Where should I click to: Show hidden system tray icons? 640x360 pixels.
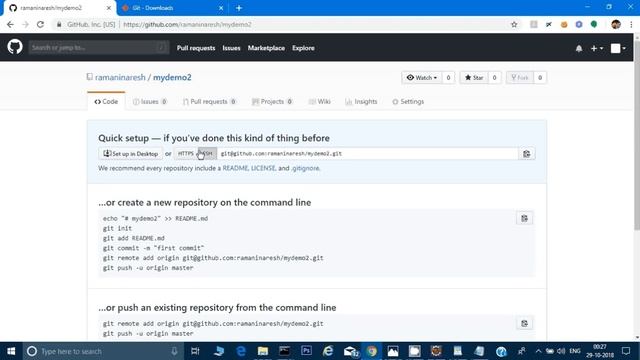tap(538, 351)
